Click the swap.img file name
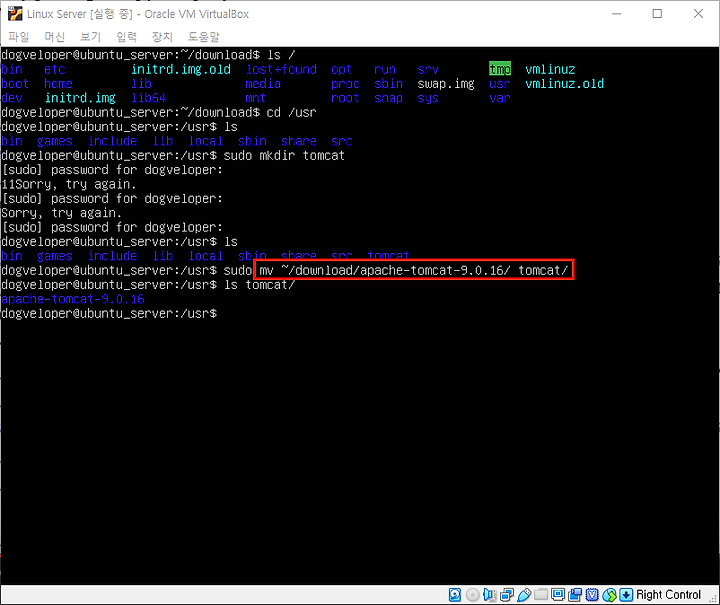Screen dimensions: 720x605 tap(446, 84)
